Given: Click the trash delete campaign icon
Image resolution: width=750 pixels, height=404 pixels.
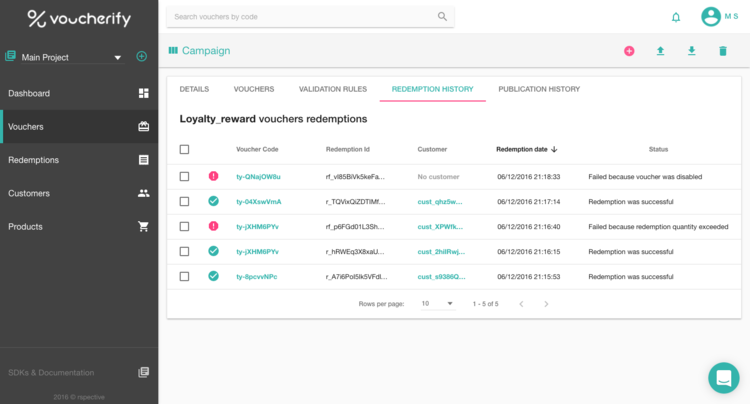Looking at the screenshot, I should (723, 51).
